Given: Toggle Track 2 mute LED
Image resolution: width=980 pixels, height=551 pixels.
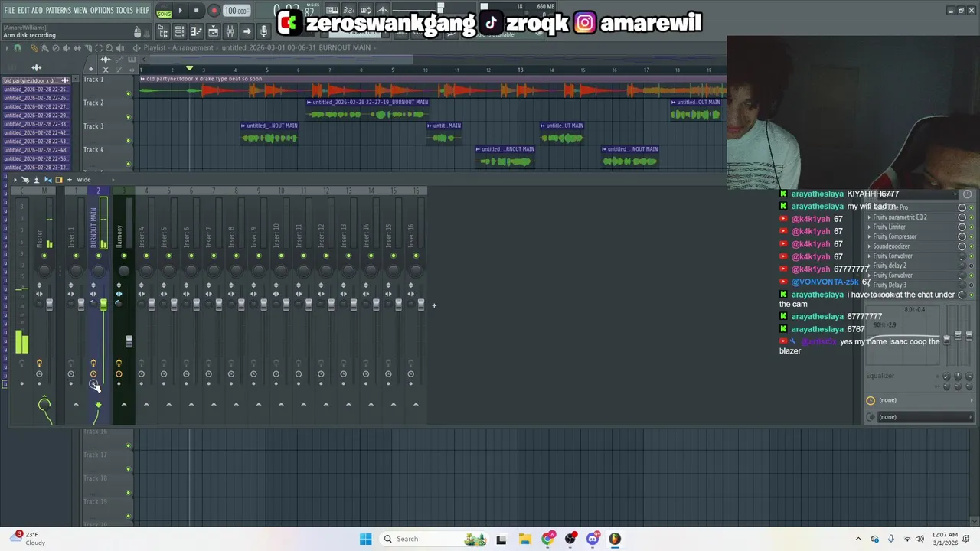Looking at the screenshot, I should coord(129,117).
